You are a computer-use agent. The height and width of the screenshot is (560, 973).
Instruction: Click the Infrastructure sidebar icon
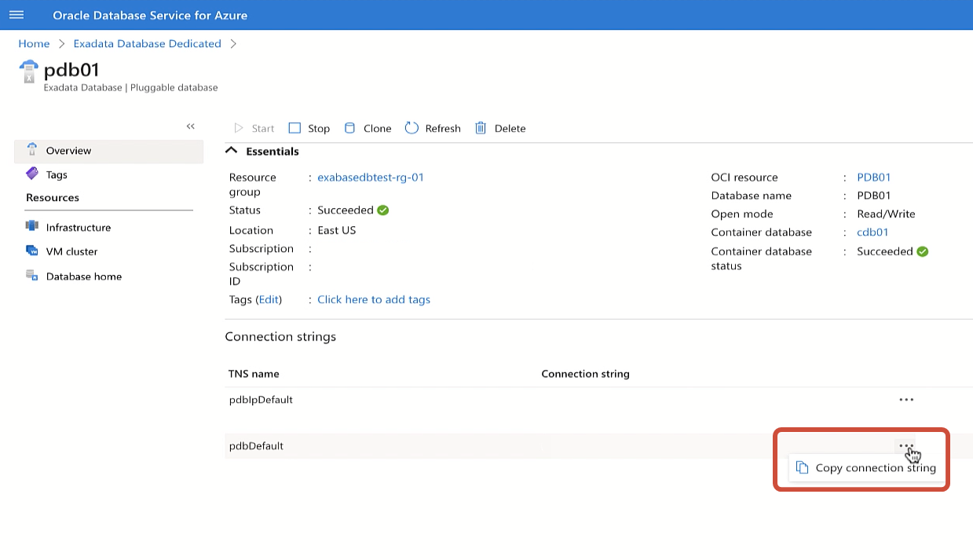pos(32,226)
